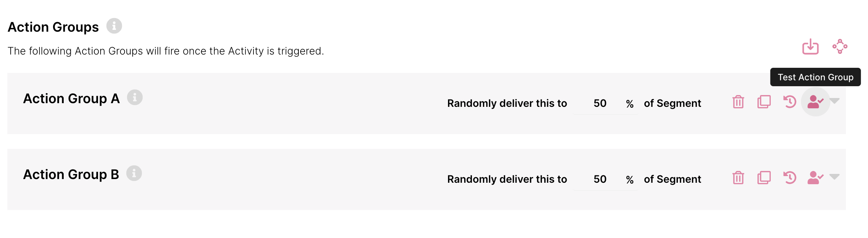
Task: Select the Action Group B title
Action: pos(71,175)
